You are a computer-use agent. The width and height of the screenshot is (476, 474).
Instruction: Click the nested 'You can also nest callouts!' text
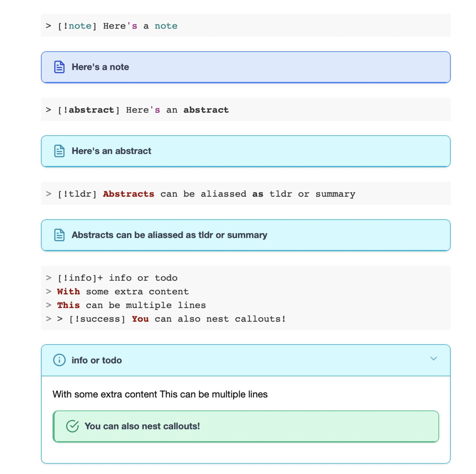click(142, 426)
